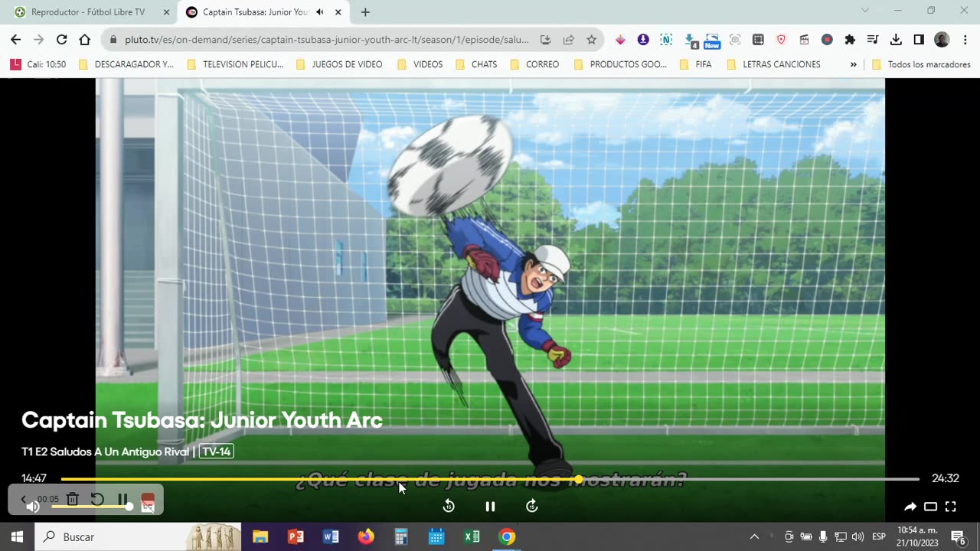Pause the screen recording widget
The image size is (980, 551).
click(x=122, y=499)
